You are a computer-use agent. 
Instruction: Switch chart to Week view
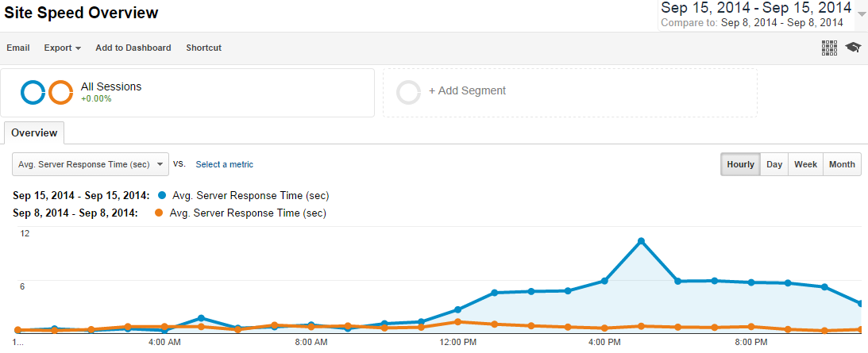click(805, 164)
